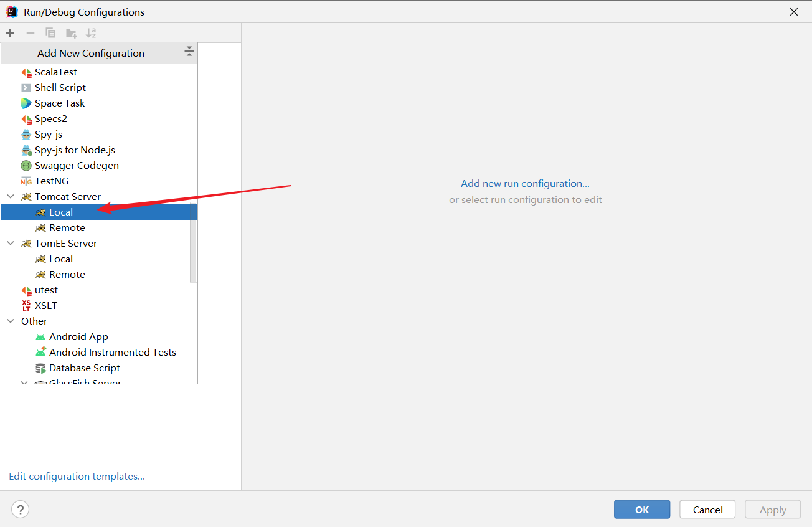Click the Database Script icon
The image size is (812, 527).
click(40, 368)
